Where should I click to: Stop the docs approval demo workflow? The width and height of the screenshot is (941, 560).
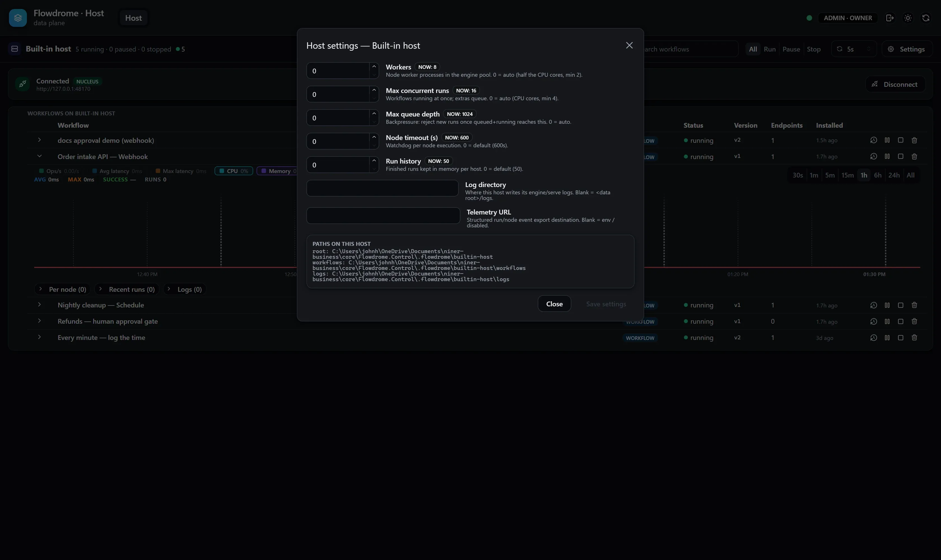[x=901, y=140]
